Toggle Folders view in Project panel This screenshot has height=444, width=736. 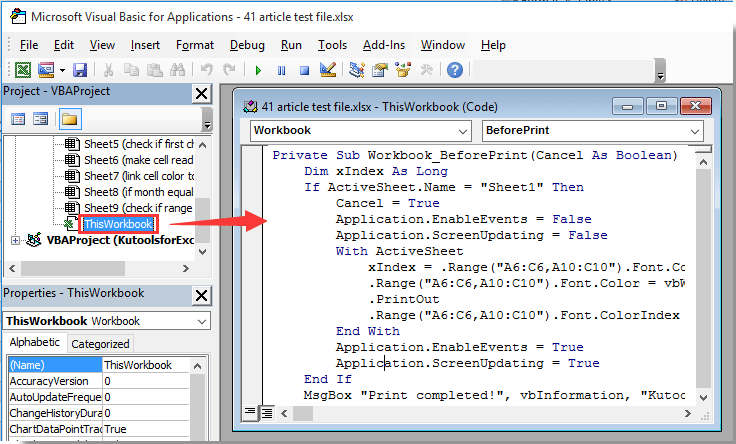(x=69, y=119)
